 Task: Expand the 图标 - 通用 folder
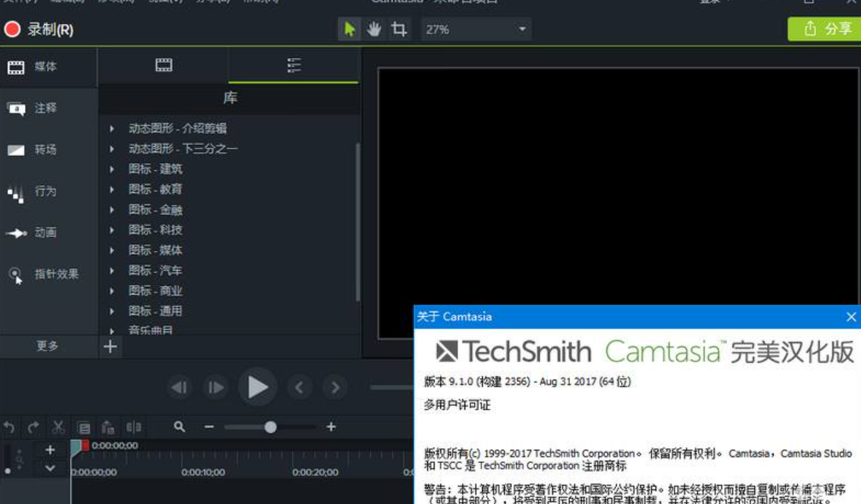click(x=112, y=312)
